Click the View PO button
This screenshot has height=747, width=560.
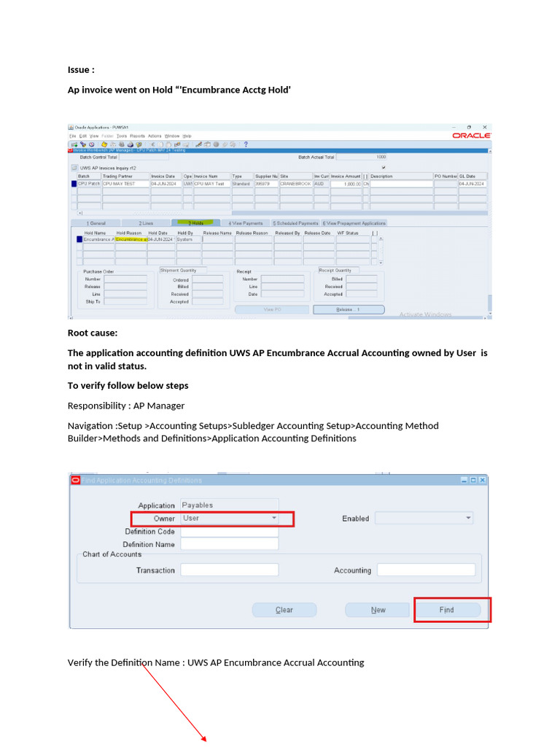(272, 309)
